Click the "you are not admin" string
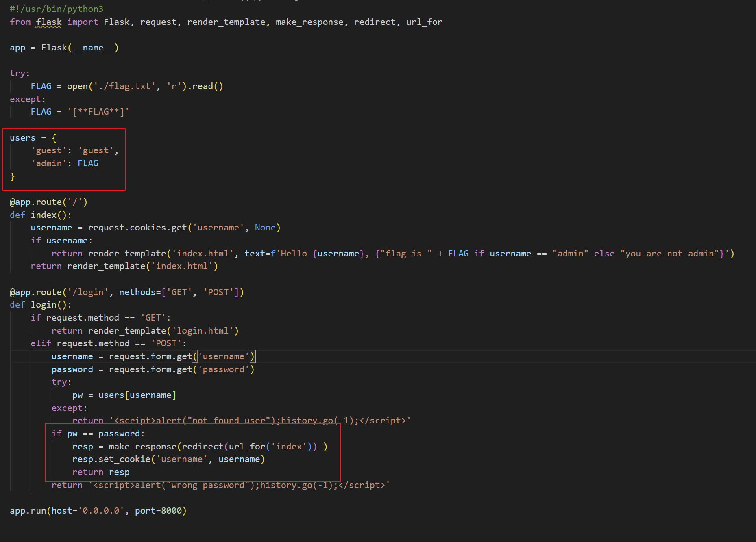Image resolution: width=756 pixels, height=542 pixels. coord(669,254)
